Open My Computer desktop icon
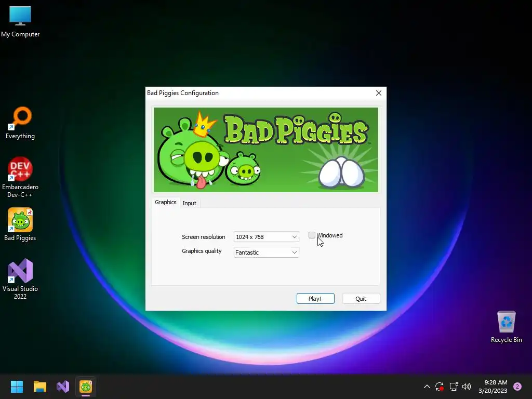 [20, 21]
